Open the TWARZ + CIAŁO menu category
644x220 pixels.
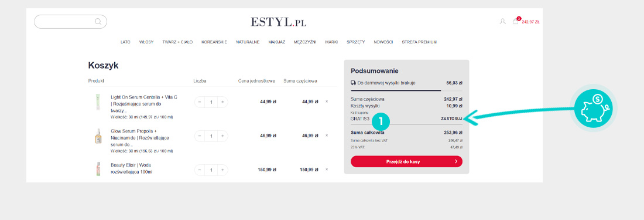click(177, 42)
